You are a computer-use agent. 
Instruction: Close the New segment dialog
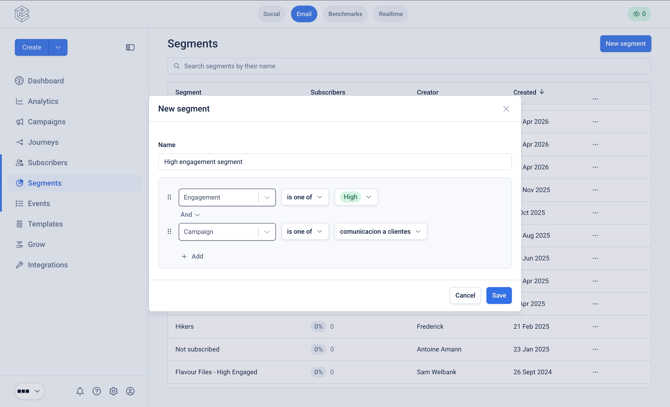pyautogui.click(x=506, y=109)
